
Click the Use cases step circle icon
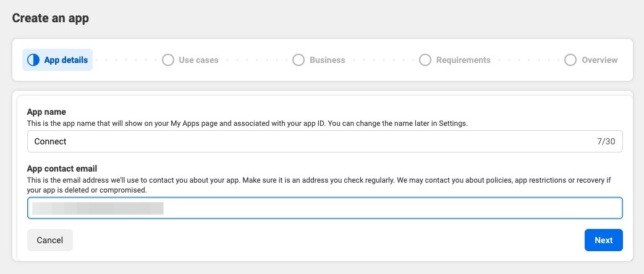tap(167, 60)
